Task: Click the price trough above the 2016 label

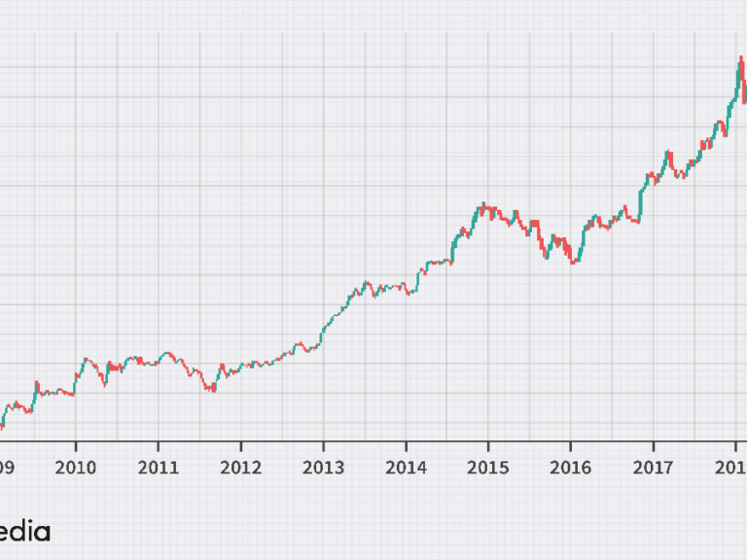Action: 574,261
